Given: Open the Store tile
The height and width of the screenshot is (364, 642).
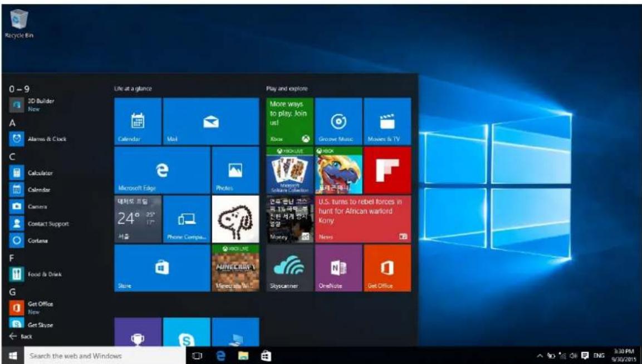Looking at the screenshot, I should (162, 268).
